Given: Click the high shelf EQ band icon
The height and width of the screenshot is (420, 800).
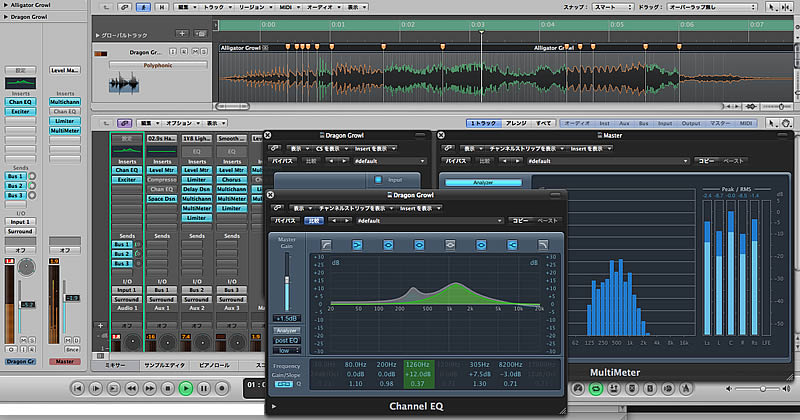Looking at the screenshot, I should (x=512, y=243).
